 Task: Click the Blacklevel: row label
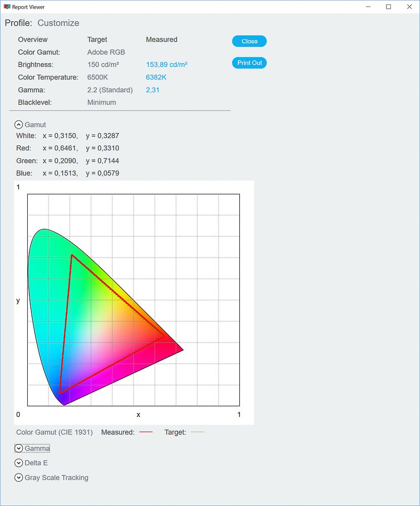pyautogui.click(x=35, y=102)
